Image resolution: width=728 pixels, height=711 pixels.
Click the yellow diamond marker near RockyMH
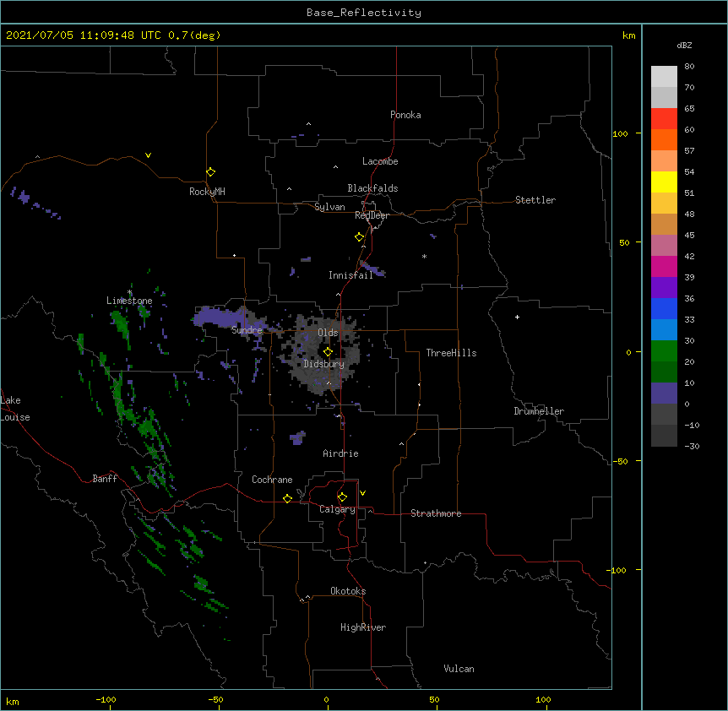(x=211, y=172)
